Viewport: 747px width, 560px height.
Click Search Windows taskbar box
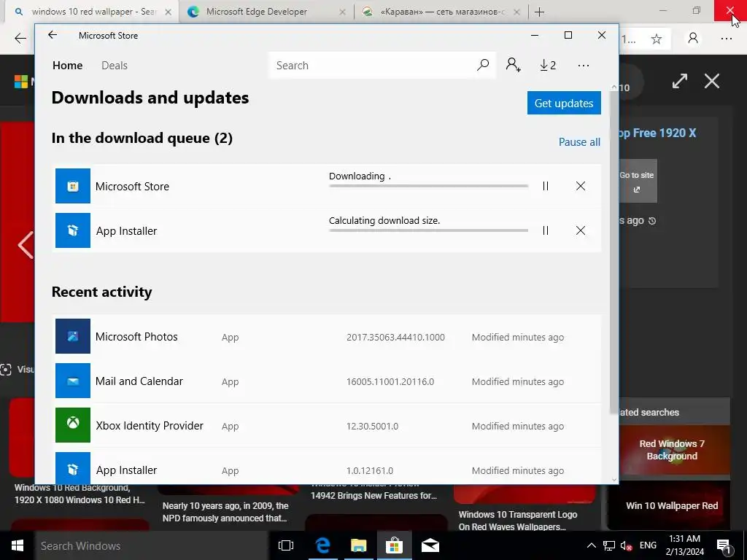152,545
